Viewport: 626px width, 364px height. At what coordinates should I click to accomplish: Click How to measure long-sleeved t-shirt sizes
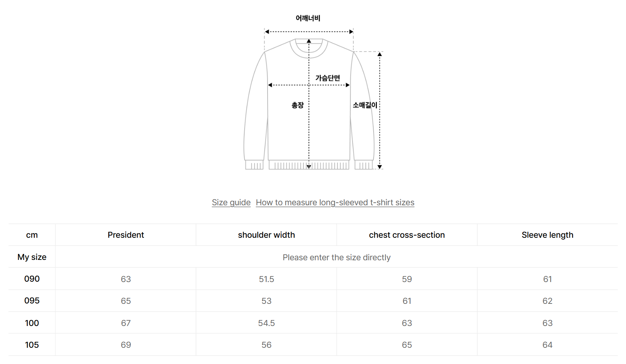pyautogui.click(x=335, y=202)
